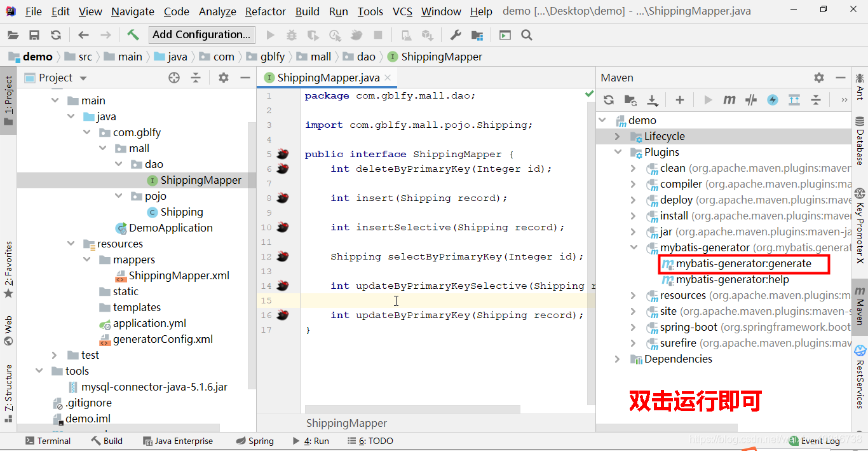Click the MyBatis gutter icon on line 12
The width and height of the screenshot is (868, 451).
pyautogui.click(x=283, y=257)
